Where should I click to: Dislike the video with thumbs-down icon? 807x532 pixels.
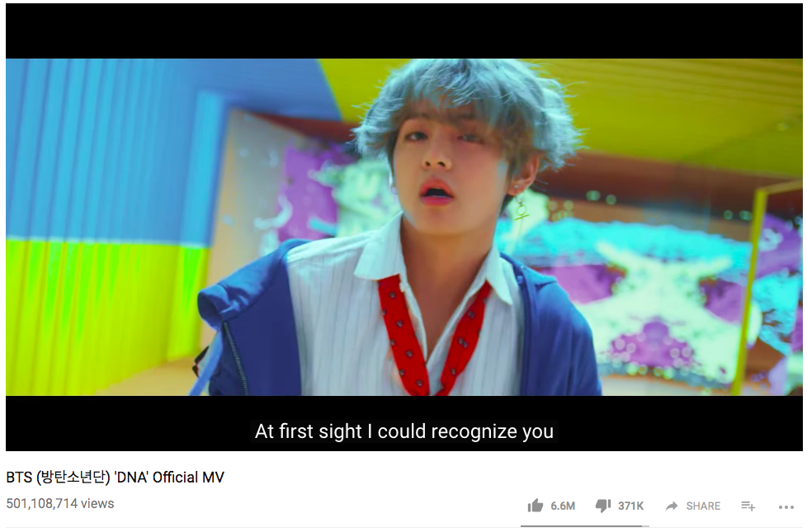(603, 506)
